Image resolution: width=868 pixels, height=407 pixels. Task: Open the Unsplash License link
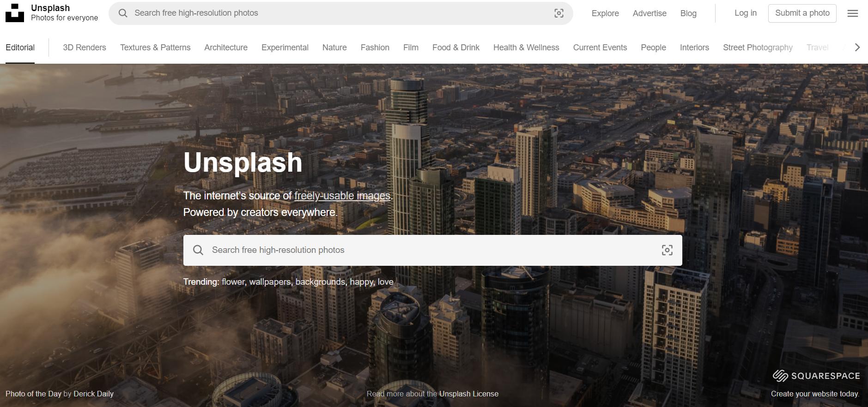coord(469,394)
